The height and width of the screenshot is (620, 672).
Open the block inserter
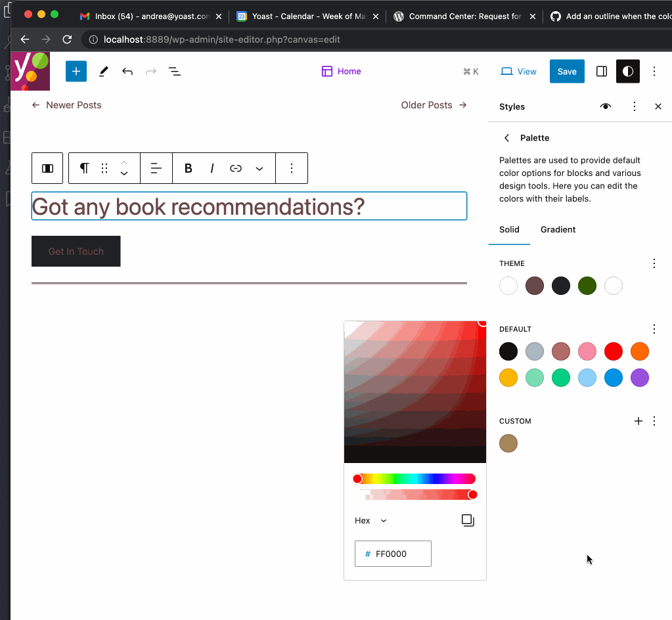point(76,71)
